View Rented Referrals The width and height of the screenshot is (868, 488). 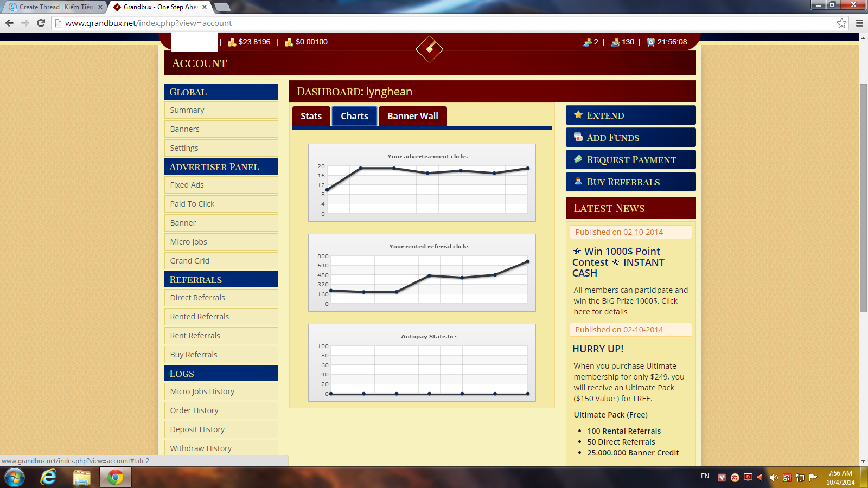(x=221, y=317)
